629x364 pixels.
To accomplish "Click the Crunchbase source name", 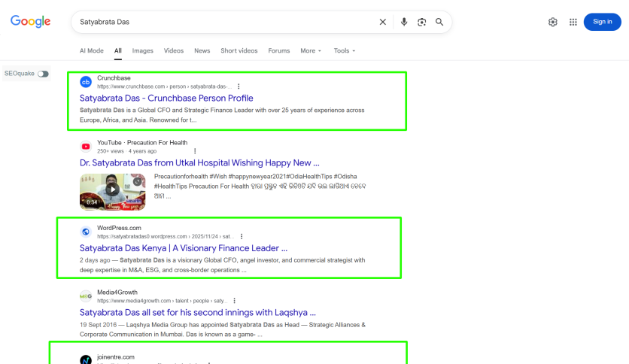I will point(114,78).
